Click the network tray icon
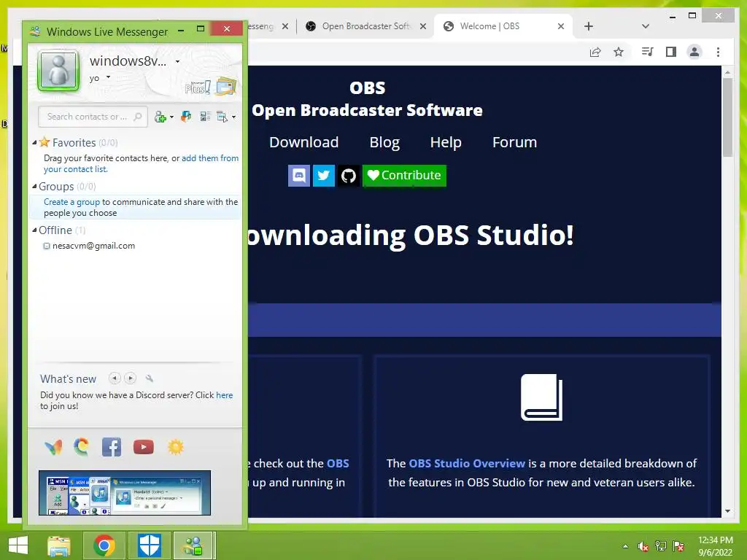The image size is (747, 560). pyautogui.click(x=661, y=545)
